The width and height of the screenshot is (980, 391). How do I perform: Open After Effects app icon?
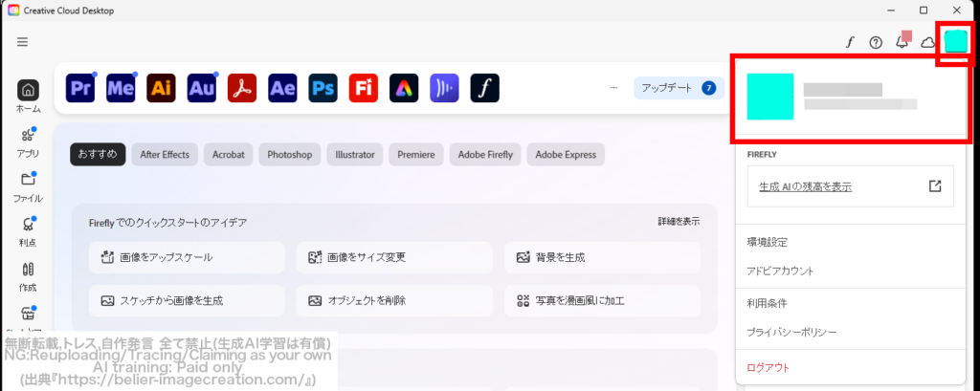282,88
